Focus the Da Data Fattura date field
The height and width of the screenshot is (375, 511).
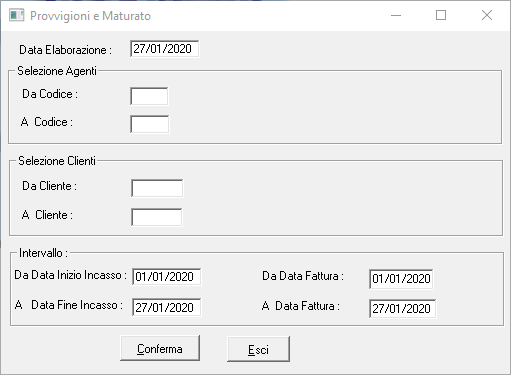pos(401,279)
